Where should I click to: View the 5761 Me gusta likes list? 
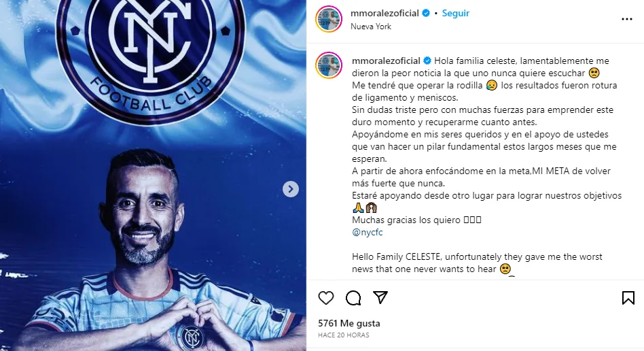(349, 323)
